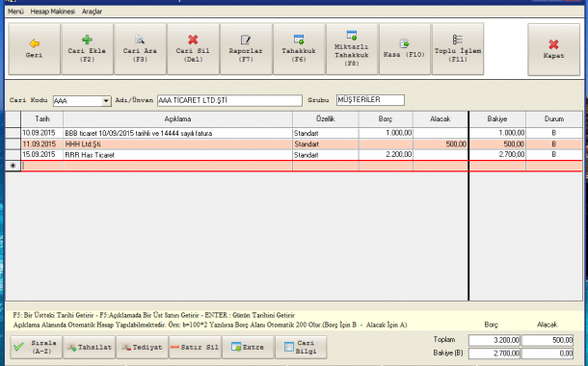This screenshot has width=588, height=366.
Task: Click the Durum column header
Action: (554, 119)
